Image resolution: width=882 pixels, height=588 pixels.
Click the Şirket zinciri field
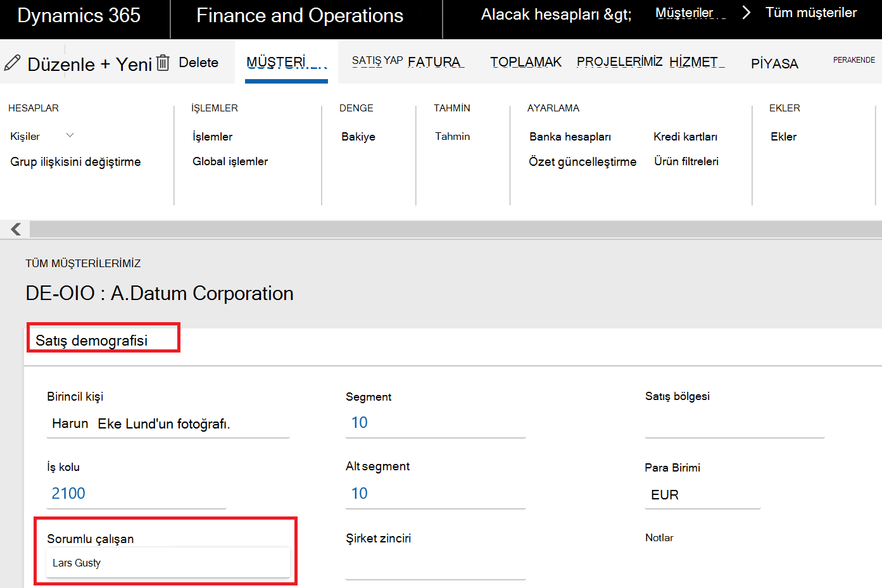436,565
